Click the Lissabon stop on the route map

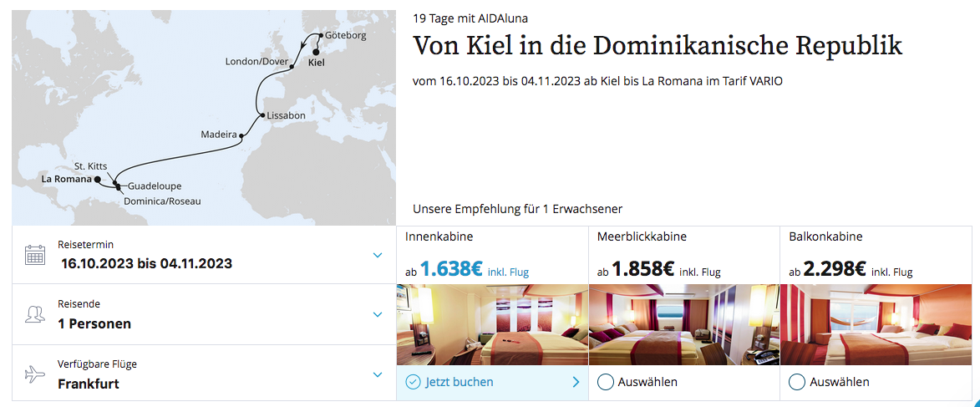point(260,115)
